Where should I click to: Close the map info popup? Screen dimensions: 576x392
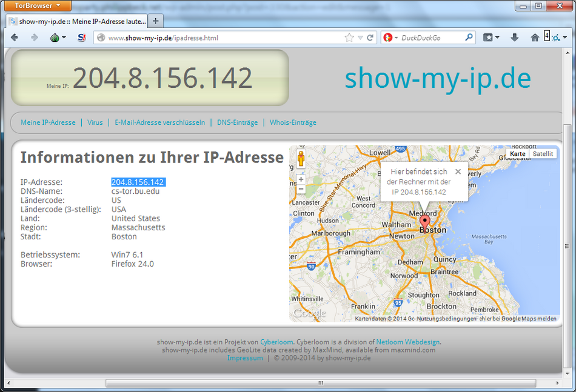pos(458,171)
